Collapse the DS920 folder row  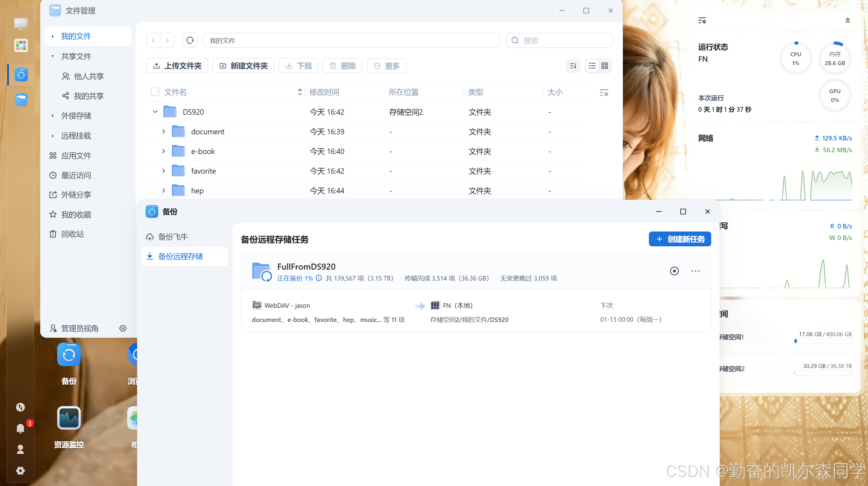click(155, 112)
